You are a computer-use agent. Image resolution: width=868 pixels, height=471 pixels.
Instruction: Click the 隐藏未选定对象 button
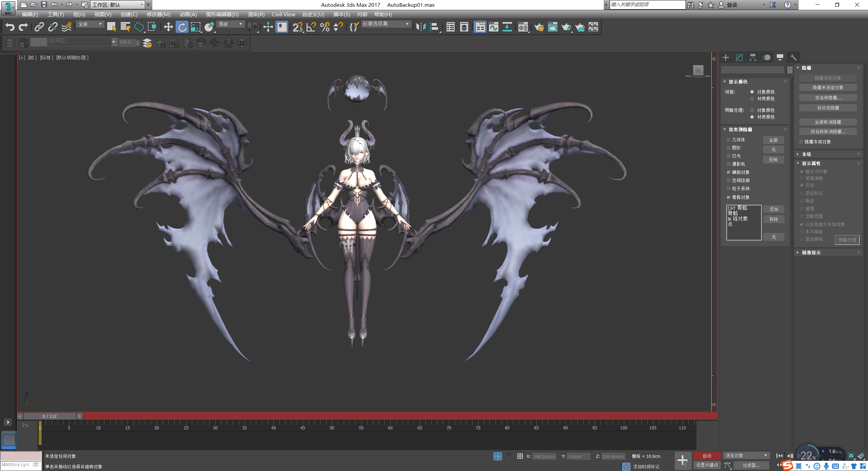[828, 87]
